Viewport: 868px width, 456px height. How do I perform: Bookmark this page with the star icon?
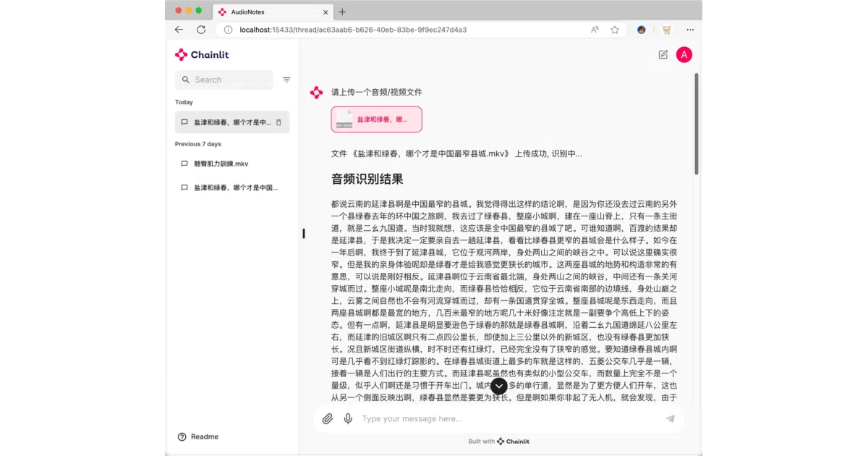tap(615, 30)
